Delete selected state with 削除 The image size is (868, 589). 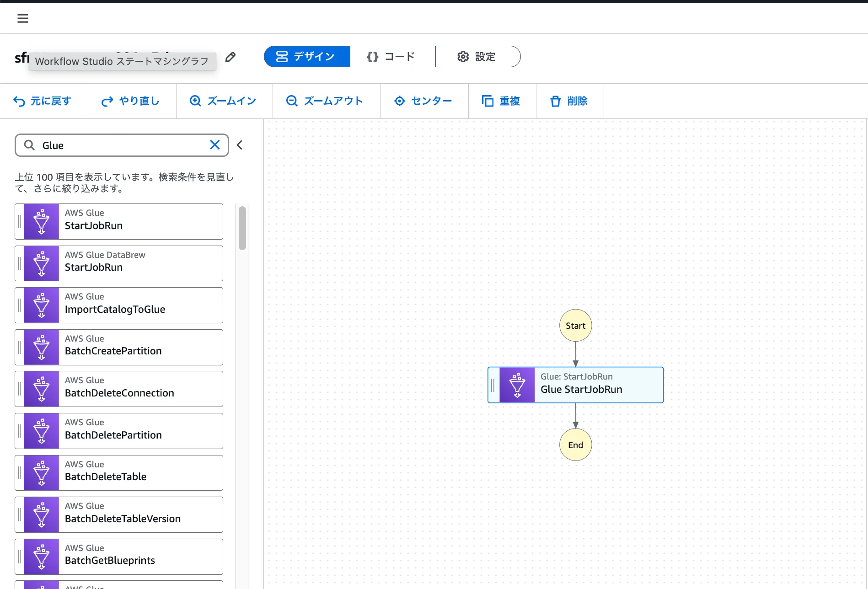tap(569, 101)
